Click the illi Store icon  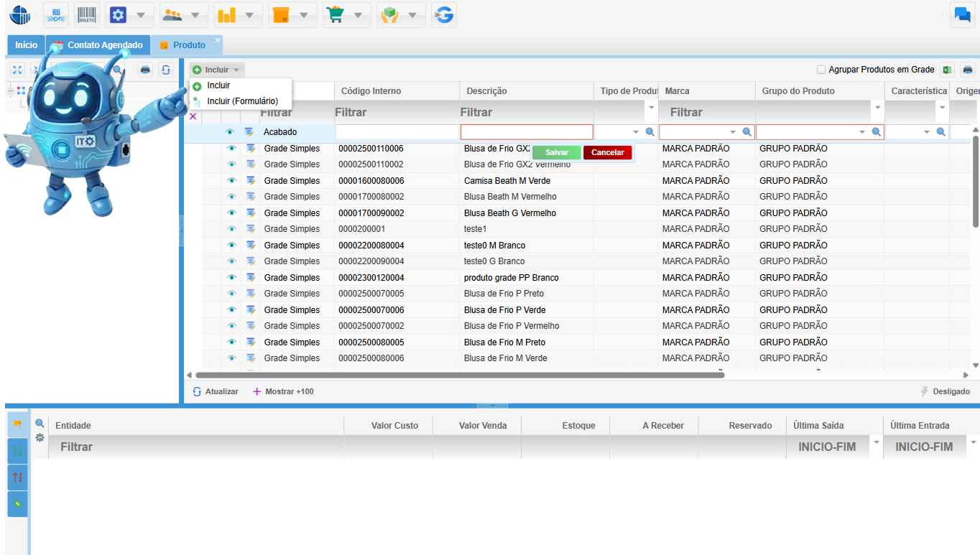(x=55, y=15)
